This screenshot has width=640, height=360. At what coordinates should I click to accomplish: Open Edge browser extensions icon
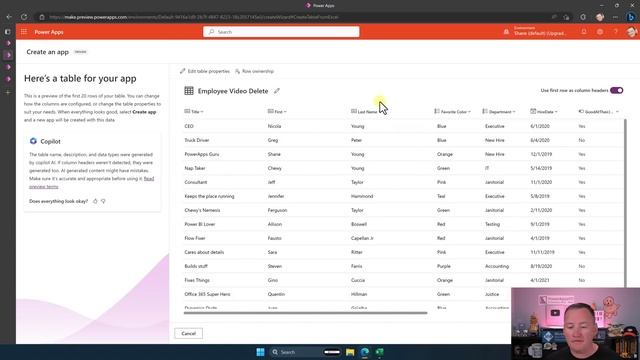click(x=583, y=17)
